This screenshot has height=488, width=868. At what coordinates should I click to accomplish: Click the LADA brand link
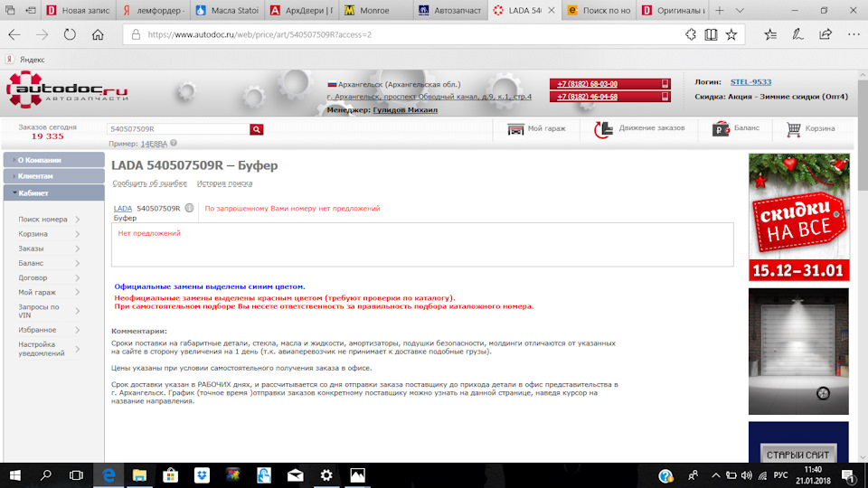[x=123, y=209]
